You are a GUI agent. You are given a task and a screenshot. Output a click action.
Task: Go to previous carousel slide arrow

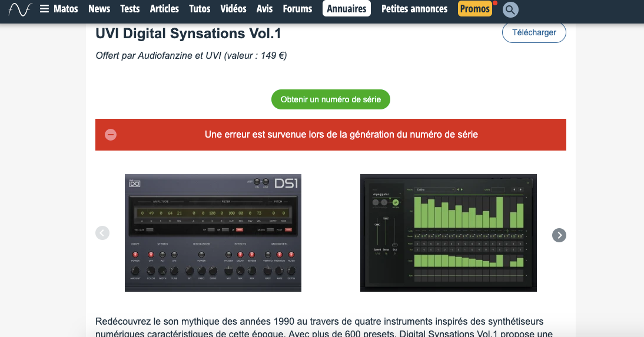pyautogui.click(x=102, y=233)
